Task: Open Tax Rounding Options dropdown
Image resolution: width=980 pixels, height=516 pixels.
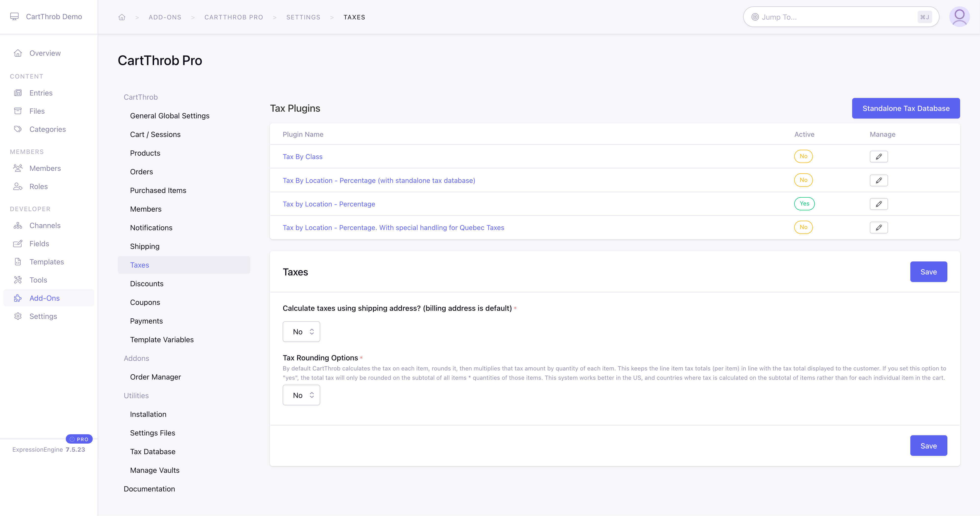Action: point(301,395)
